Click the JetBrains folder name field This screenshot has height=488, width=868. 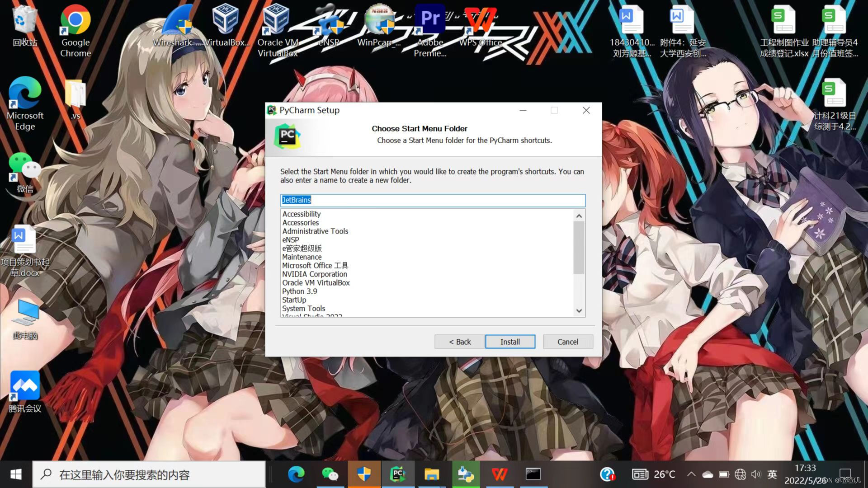[432, 200]
